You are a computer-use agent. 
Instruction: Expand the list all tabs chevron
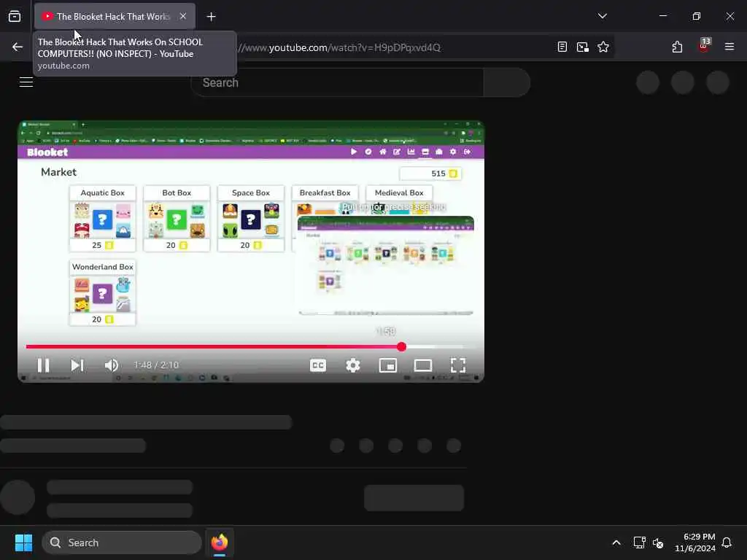pyautogui.click(x=602, y=16)
